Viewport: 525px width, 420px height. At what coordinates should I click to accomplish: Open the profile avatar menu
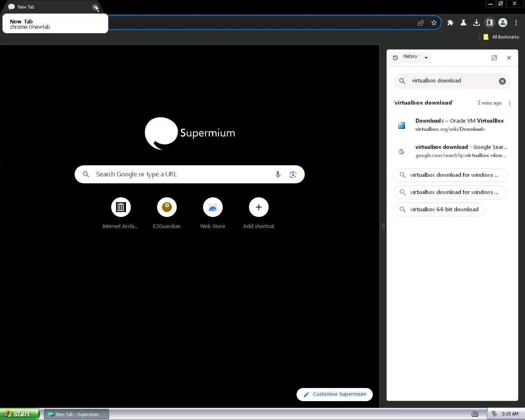coord(503,23)
